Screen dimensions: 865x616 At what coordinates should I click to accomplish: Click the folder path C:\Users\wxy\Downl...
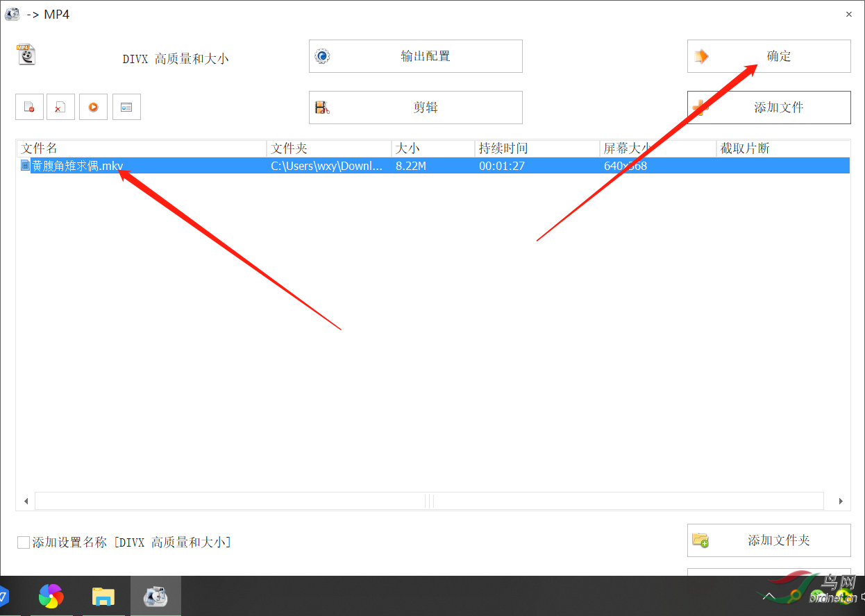[326, 166]
